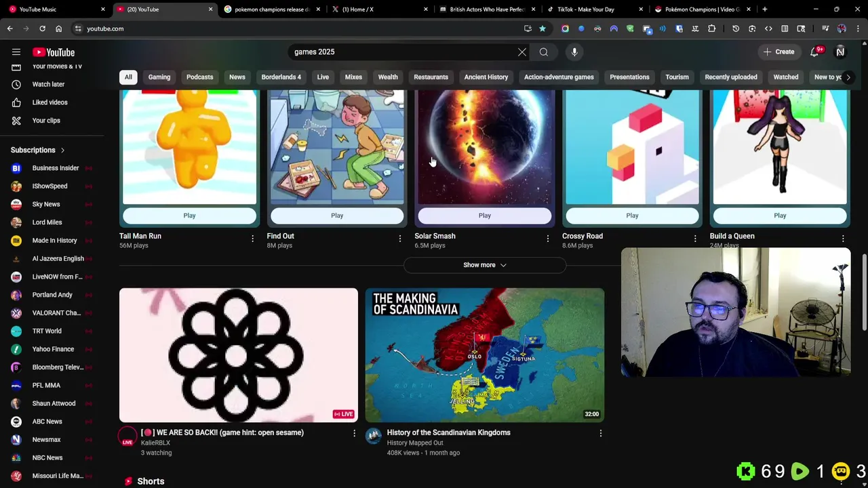Open History of the Scandinavian Kingdoms title

(x=448, y=432)
